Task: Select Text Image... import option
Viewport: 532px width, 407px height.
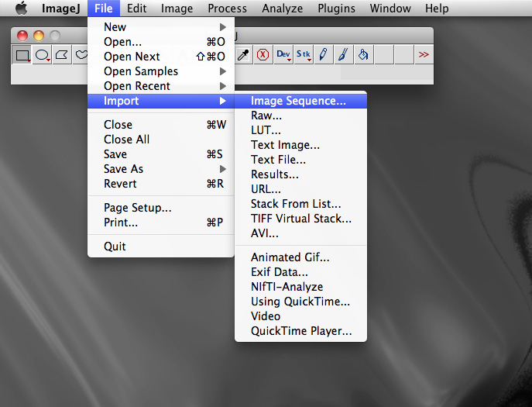Action: click(x=300, y=145)
